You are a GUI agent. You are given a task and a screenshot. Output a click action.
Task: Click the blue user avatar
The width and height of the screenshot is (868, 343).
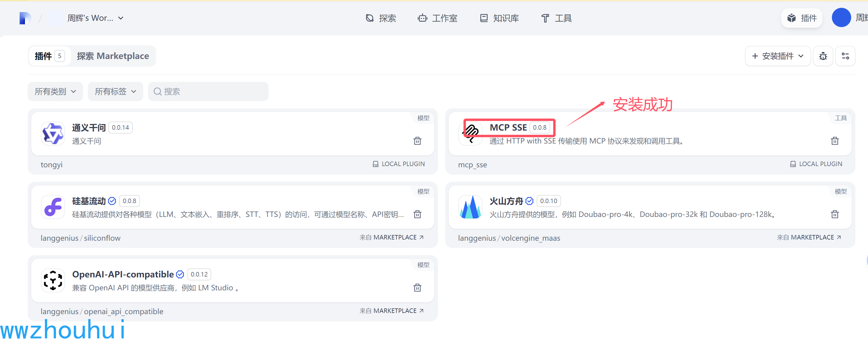pos(841,18)
